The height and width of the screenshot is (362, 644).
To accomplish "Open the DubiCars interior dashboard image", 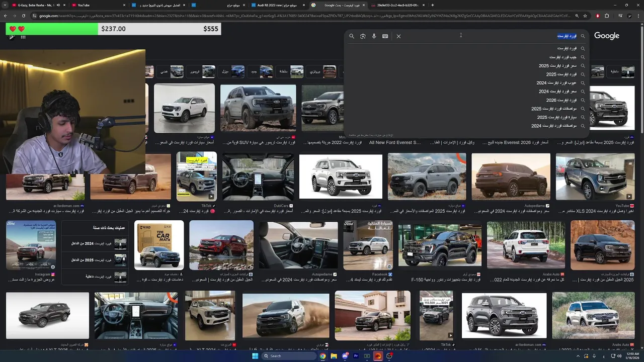I will click(x=258, y=176).
